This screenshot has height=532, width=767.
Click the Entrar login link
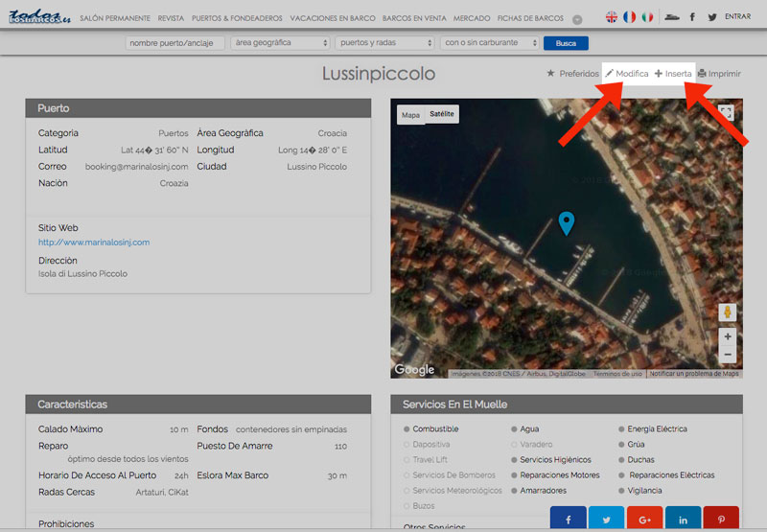(737, 16)
